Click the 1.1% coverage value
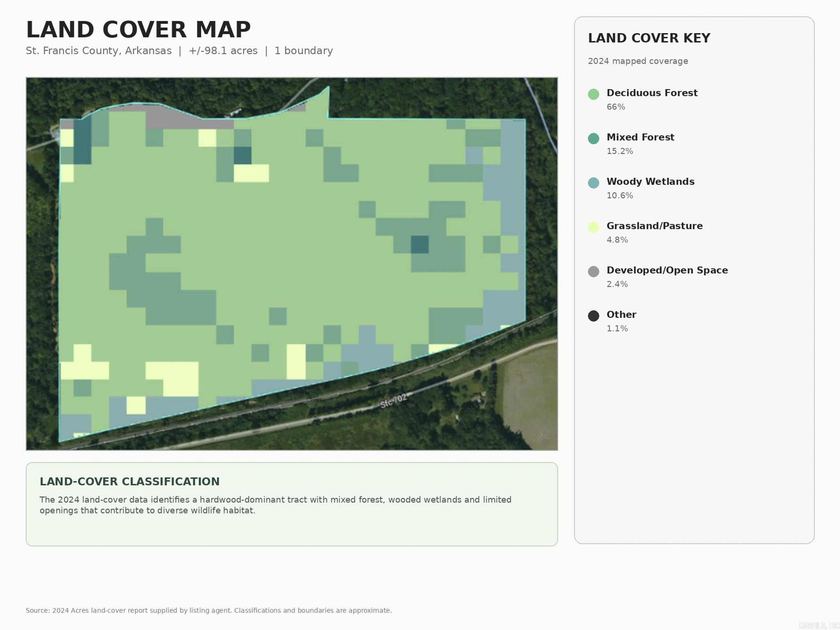 tap(617, 329)
